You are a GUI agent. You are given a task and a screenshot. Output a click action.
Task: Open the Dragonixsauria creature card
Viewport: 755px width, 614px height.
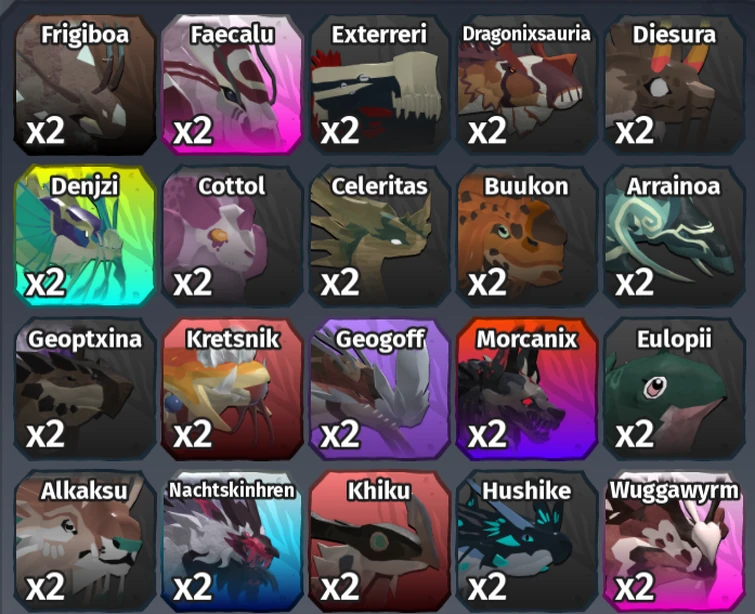527,84
